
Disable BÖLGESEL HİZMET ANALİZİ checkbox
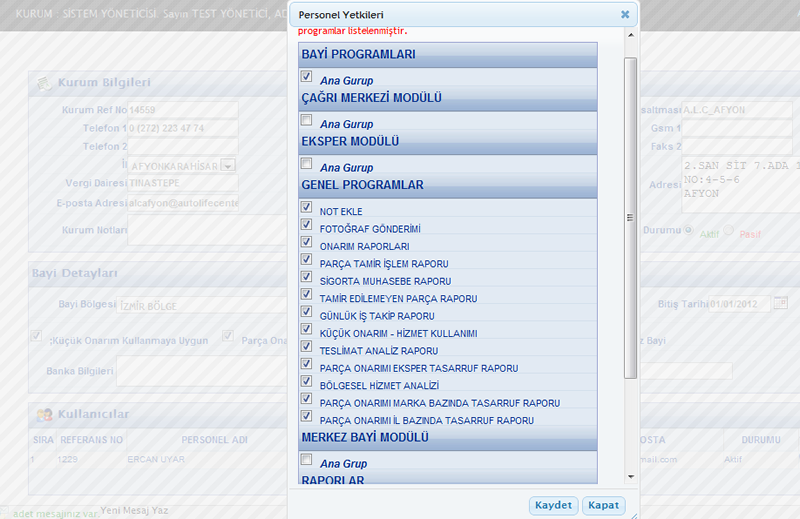[x=307, y=382]
